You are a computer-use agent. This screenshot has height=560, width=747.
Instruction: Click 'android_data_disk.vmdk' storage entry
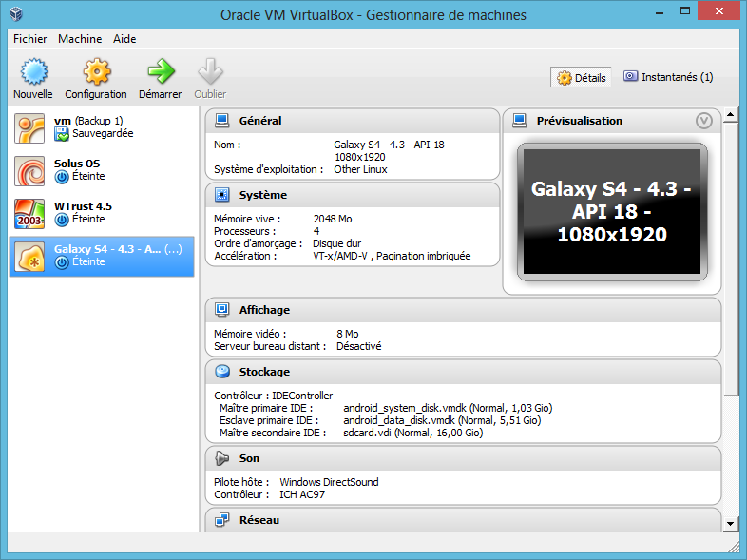tap(442, 420)
